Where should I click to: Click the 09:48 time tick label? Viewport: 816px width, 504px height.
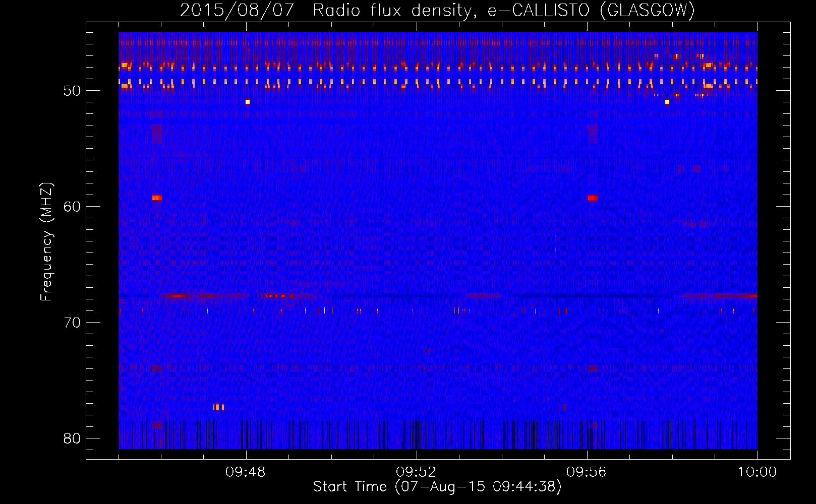[x=246, y=472]
